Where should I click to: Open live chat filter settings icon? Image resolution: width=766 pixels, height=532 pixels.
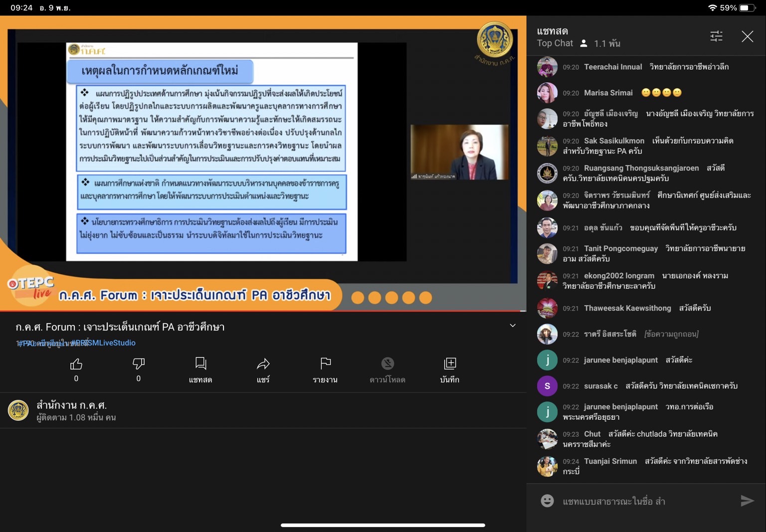pyautogui.click(x=716, y=36)
